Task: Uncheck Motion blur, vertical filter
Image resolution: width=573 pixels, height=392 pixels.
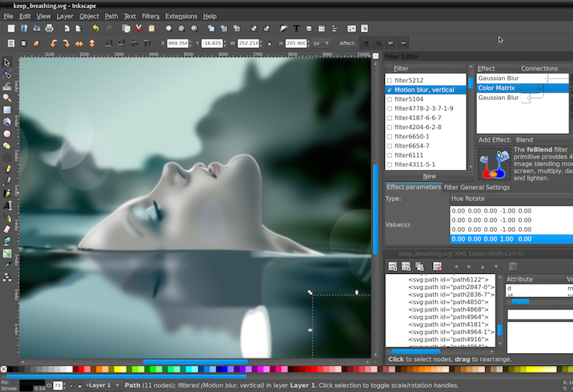Action: pos(389,90)
